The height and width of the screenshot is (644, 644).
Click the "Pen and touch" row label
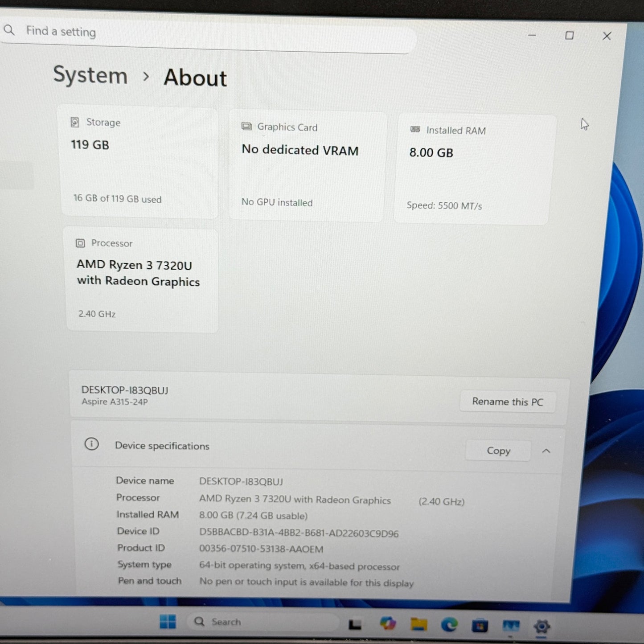click(x=150, y=581)
